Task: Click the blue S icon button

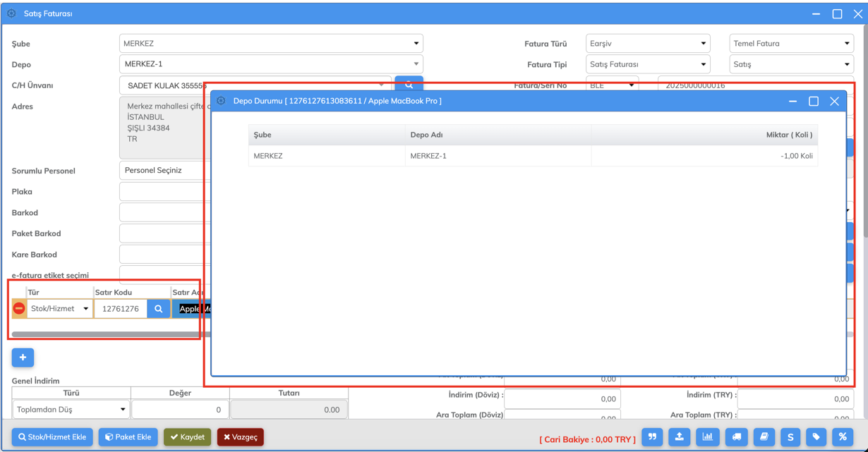Action: click(x=790, y=437)
